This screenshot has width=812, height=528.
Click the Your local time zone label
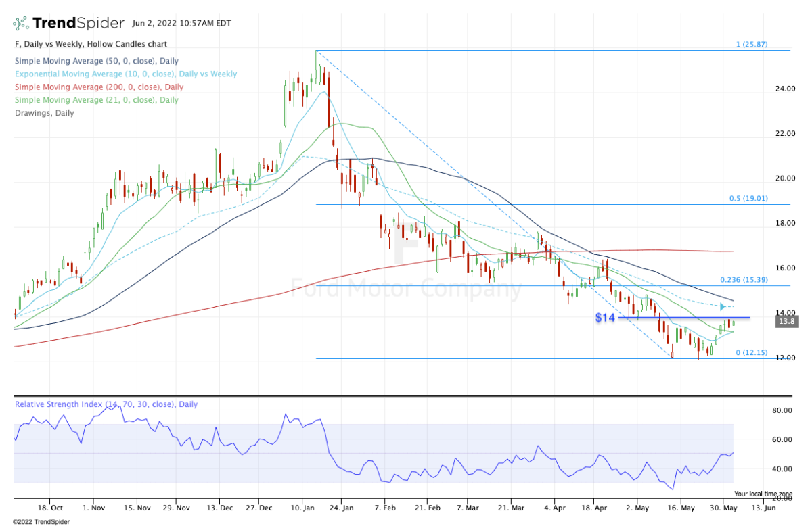click(x=762, y=494)
